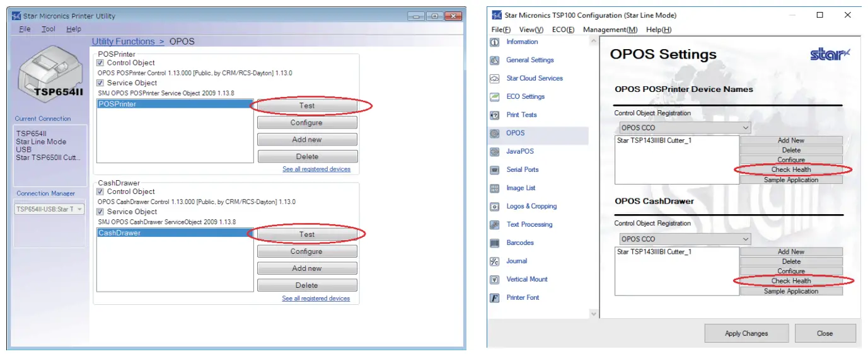Click Sample Application under OPOS CashDrawer
Viewport: 868px width, 354px height.
(791, 291)
